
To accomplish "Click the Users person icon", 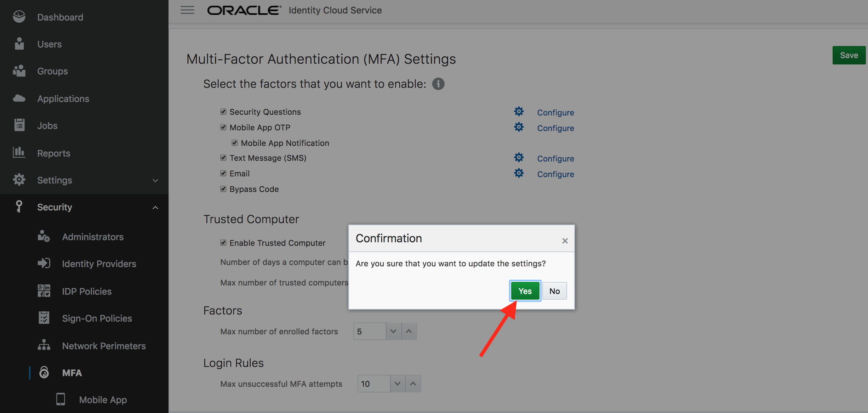I will (x=19, y=44).
